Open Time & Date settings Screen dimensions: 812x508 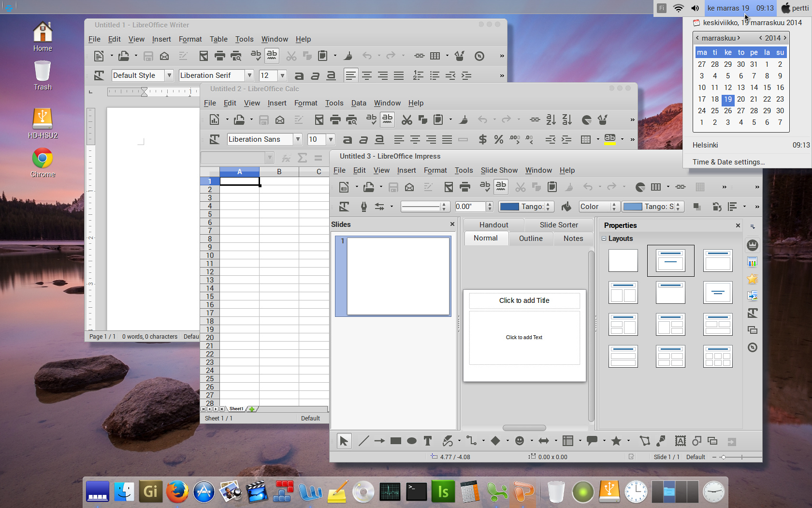[x=728, y=162]
